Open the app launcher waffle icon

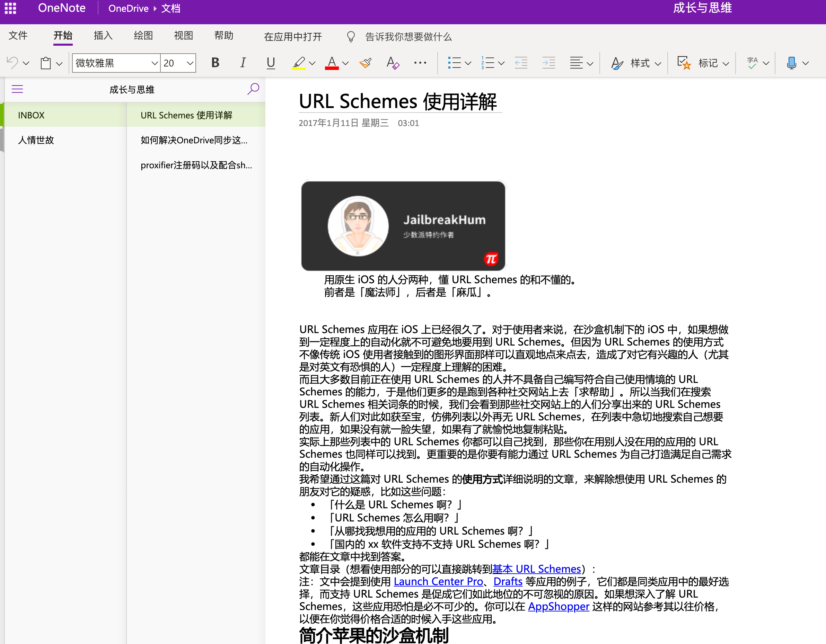10,8
